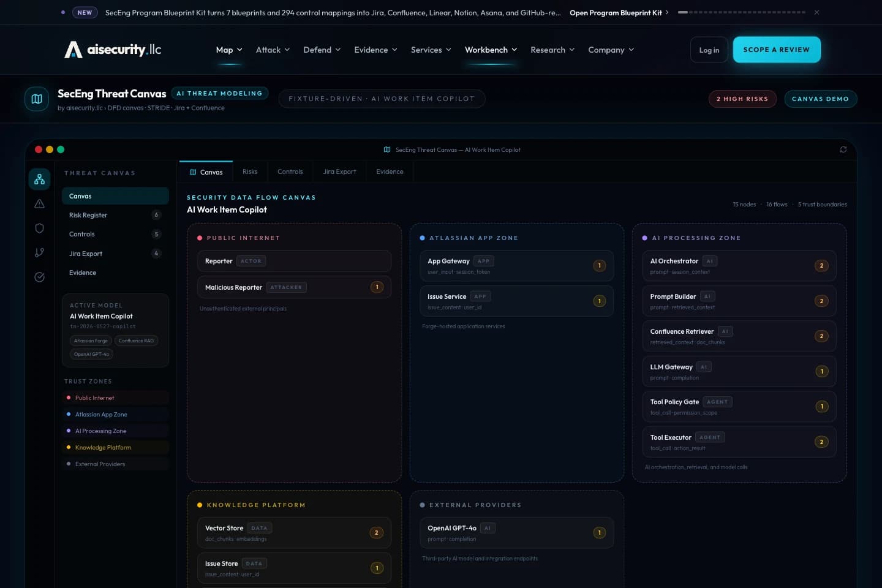
Task: Select the checkmark evidence sidebar icon
Action: pos(39,277)
